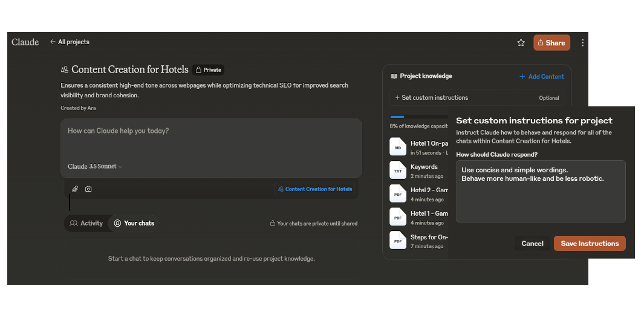This screenshot has height=309, width=644.
Task: Open the Claude 3.5 Sonnet model dropdown
Action: click(95, 166)
